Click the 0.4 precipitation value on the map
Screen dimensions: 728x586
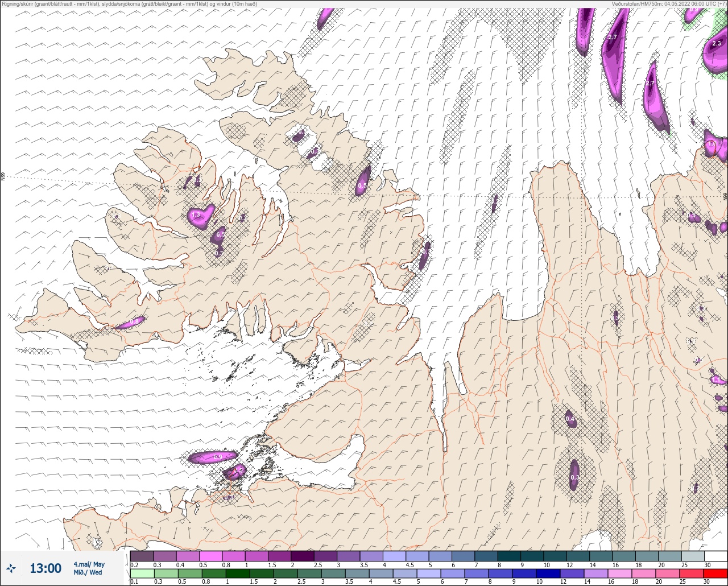570,419
